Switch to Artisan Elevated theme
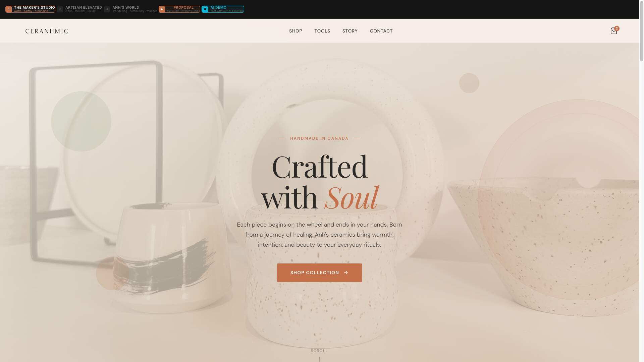644x362 pixels. [x=79, y=9]
